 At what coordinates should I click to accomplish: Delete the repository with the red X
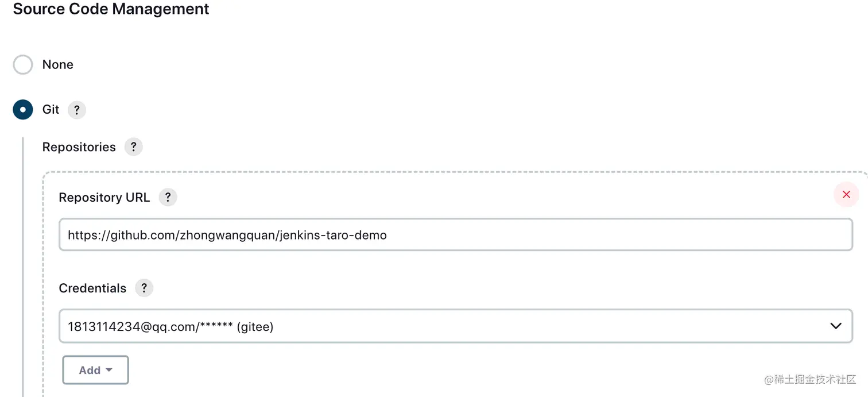click(846, 195)
